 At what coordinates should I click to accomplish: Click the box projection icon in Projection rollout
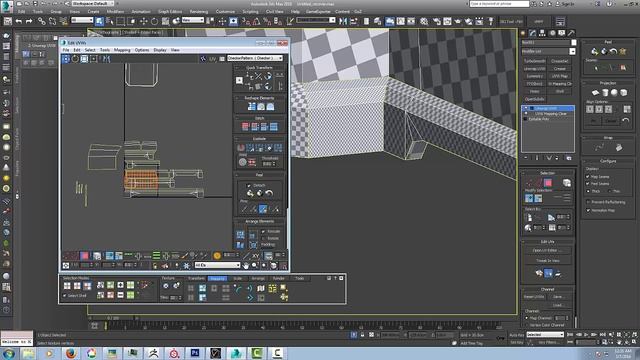[x=624, y=93]
